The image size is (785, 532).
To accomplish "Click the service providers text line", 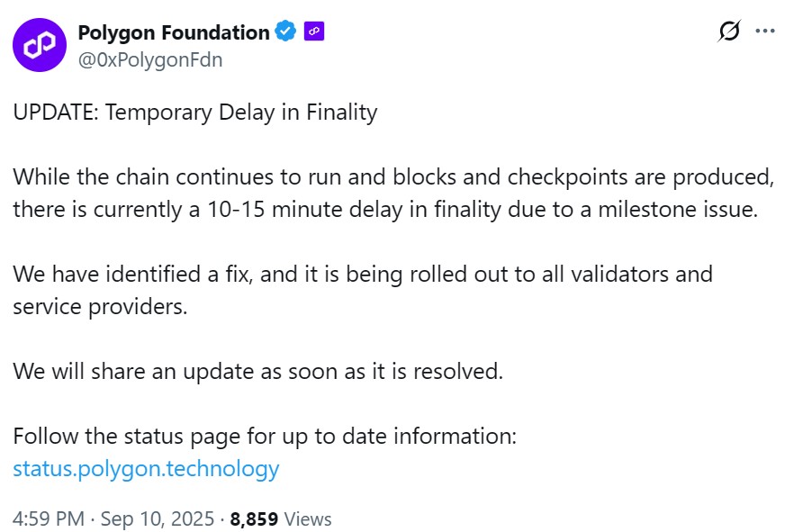I will coord(100,306).
